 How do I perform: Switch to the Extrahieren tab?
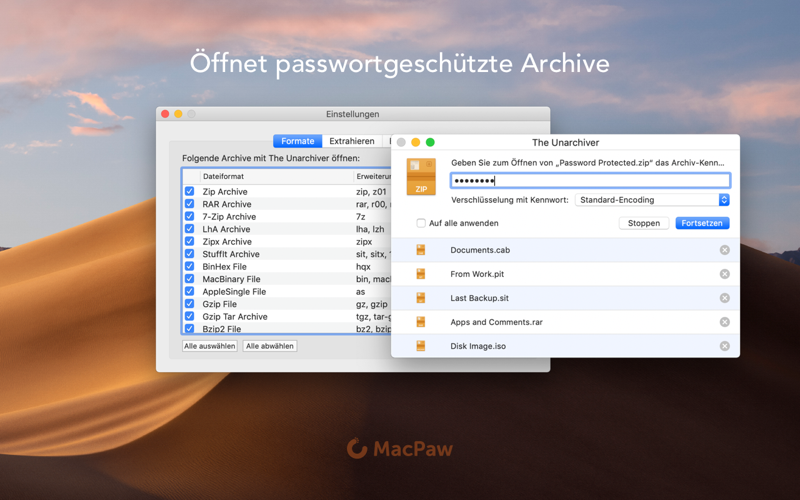click(352, 141)
